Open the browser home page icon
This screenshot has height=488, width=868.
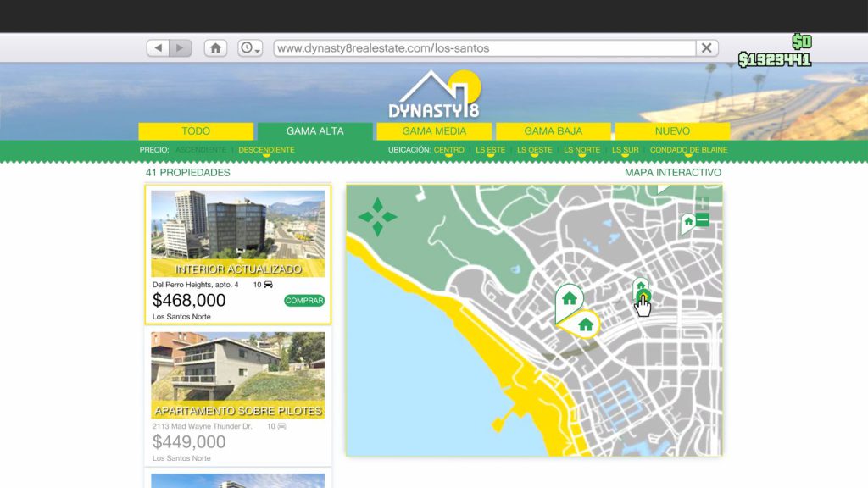pyautogui.click(x=216, y=48)
